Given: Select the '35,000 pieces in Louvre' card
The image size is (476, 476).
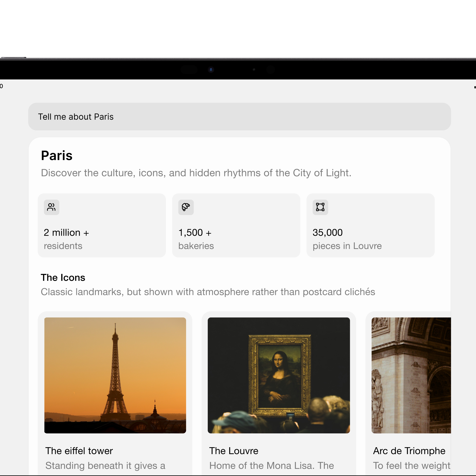Looking at the screenshot, I should pos(370,225).
